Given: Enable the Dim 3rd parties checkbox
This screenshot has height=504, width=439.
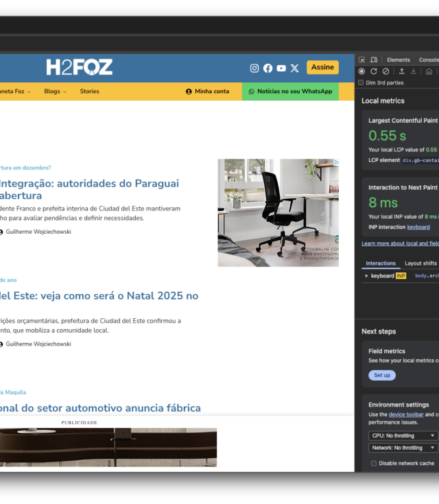Looking at the screenshot, I should [x=361, y=83].
